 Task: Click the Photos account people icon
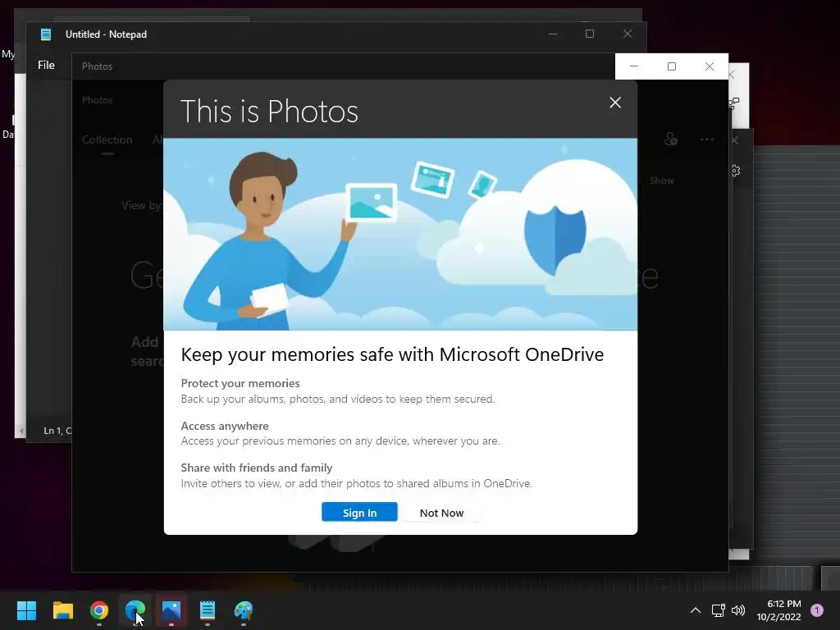671,139
